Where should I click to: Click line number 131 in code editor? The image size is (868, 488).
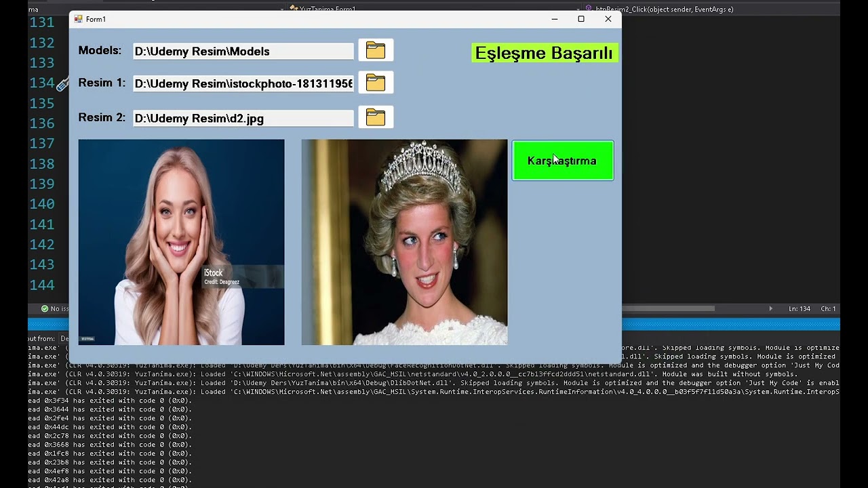(42, 22)
